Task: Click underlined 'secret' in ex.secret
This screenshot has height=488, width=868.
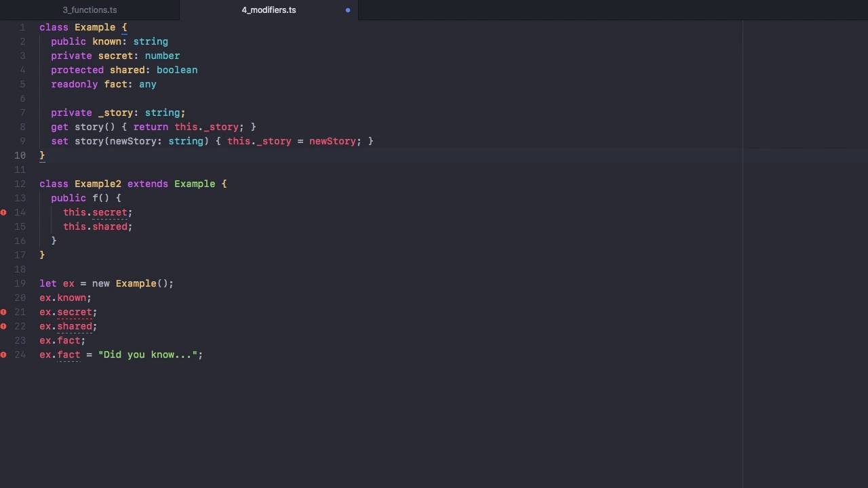Action: [75, 312]
